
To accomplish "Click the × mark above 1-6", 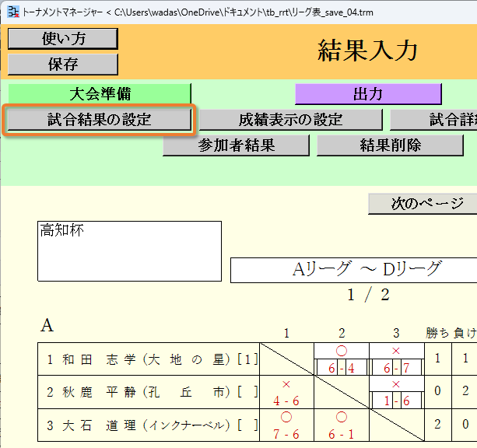I will 396,384.
